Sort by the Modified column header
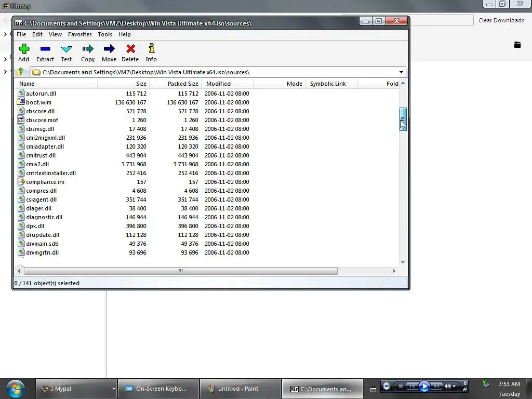The image size is (532, 399). coord(228,84)
